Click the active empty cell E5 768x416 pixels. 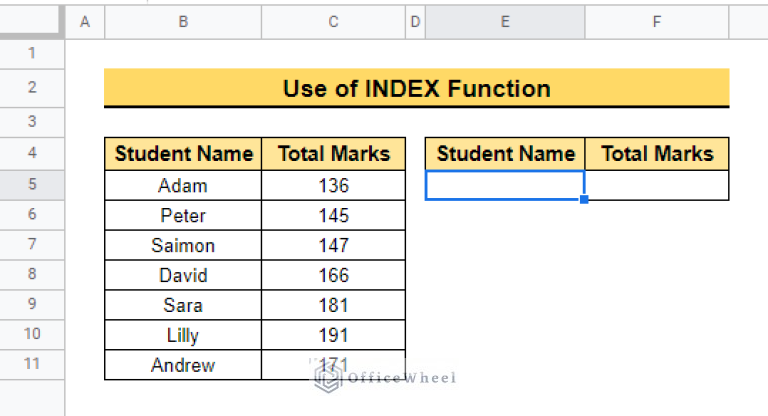(505, 185)
